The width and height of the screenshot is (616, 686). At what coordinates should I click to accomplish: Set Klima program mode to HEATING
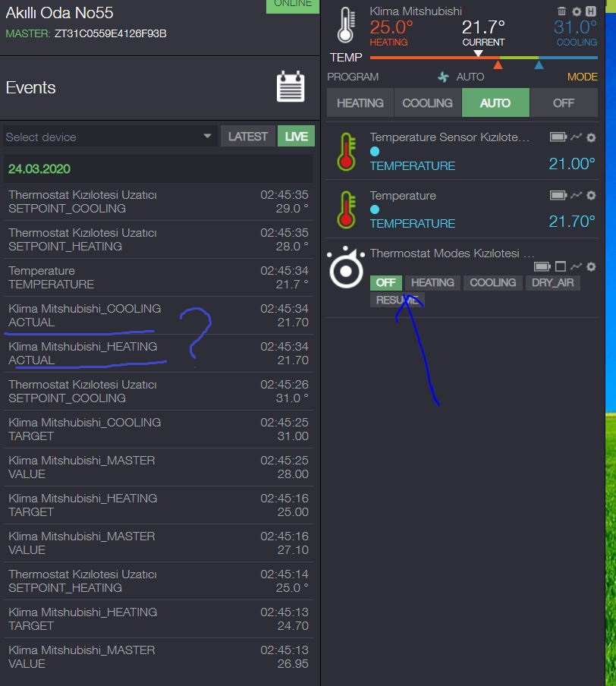[x=360, y=102]
